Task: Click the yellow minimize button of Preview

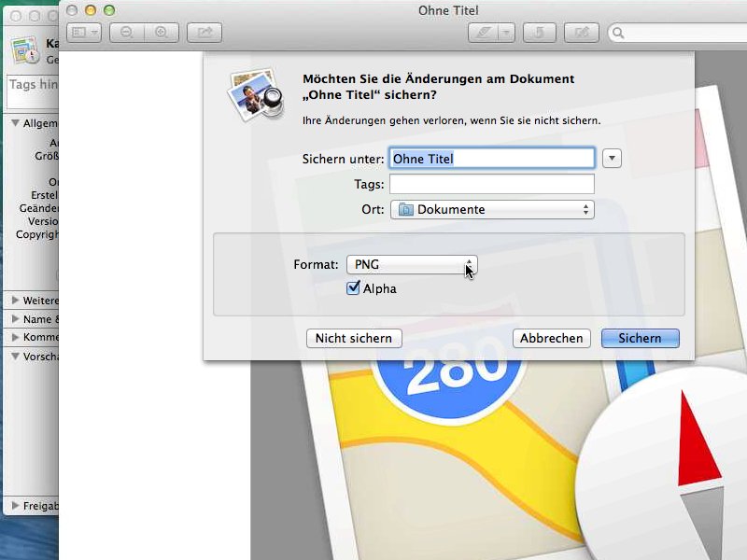Action: tap(90, 10)
